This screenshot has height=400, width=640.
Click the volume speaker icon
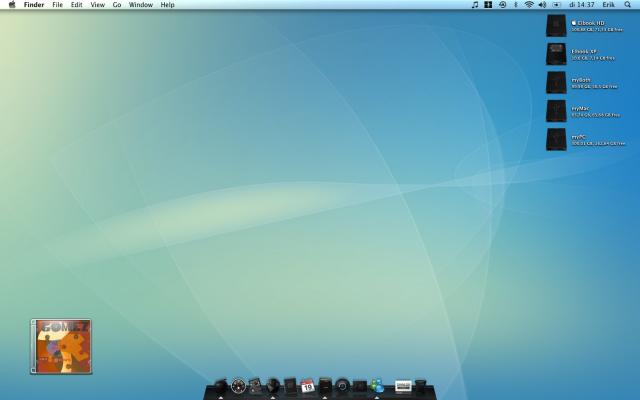point(542,4)
